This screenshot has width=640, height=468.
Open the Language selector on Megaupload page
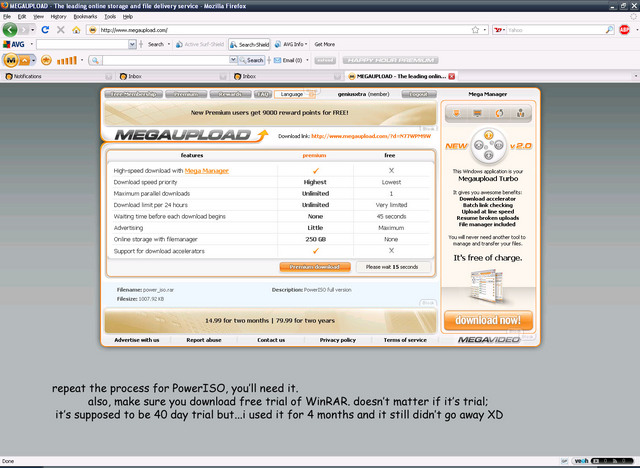(x=295, y=94)
